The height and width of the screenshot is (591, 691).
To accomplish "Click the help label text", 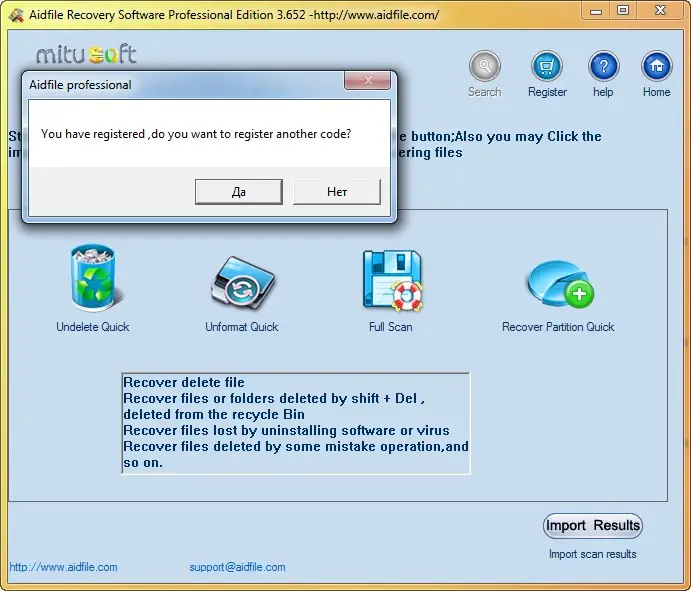I will pos(603,92).
